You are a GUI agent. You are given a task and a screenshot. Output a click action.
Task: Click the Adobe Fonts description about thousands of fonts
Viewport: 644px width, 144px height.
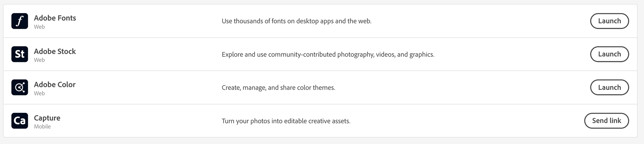pos(297,21)
